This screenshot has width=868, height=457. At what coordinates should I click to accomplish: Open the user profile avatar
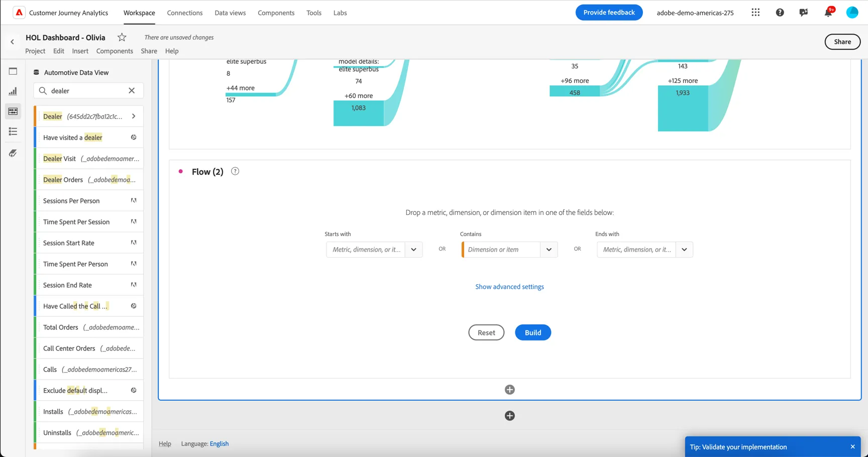pos(852,13)
